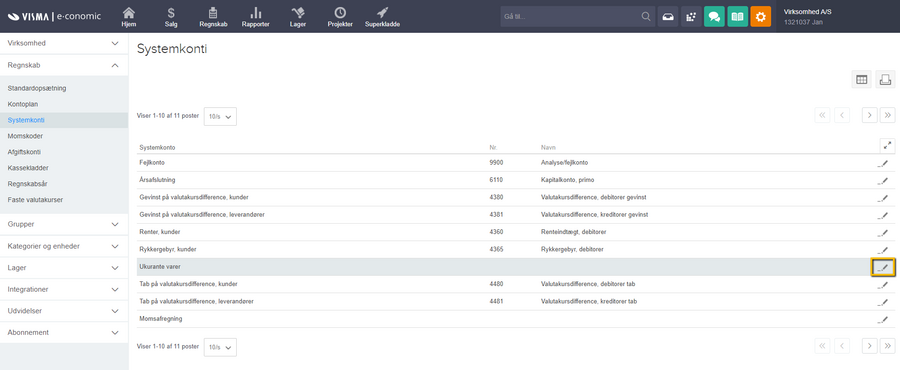Open the Salg dollar icon

coord(171,17)
